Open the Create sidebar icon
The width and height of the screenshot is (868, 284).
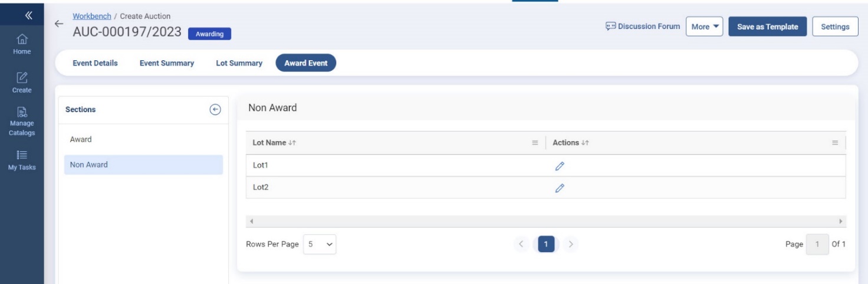22,81
